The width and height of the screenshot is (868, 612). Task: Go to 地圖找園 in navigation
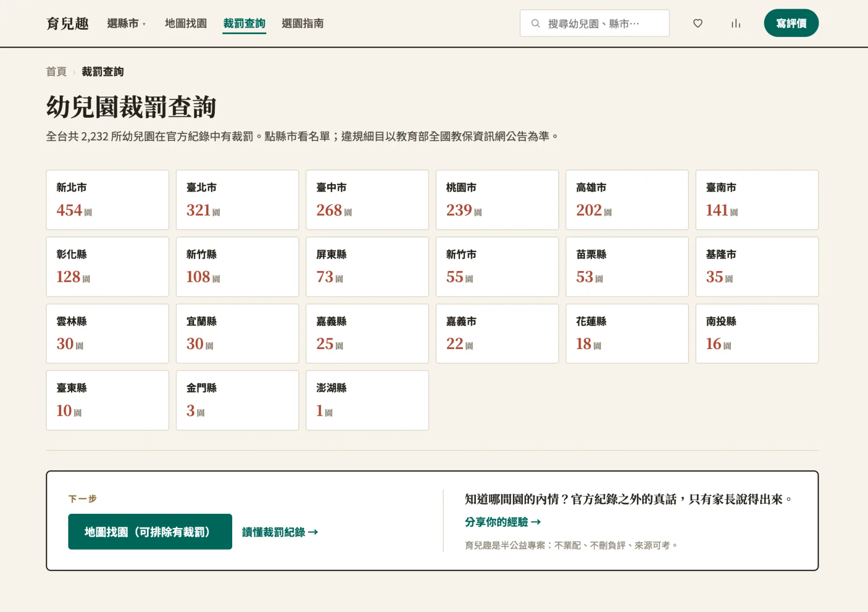(186, 23)
